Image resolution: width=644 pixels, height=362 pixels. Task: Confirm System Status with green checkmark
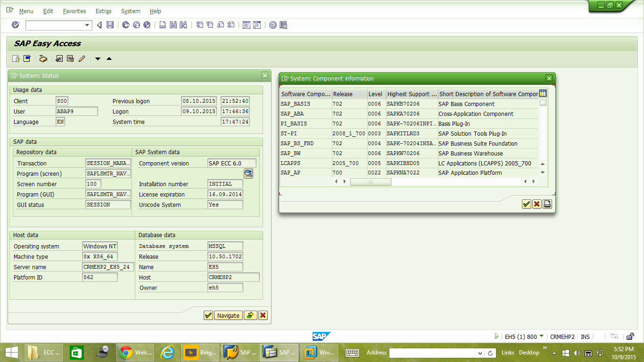tap(208, 315)
